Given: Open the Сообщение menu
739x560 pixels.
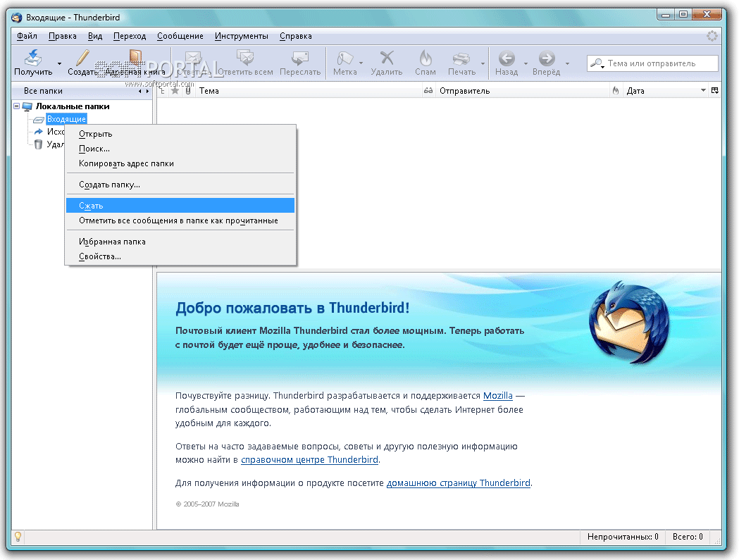Looking at the screenshot, I should tap(180, 36).
